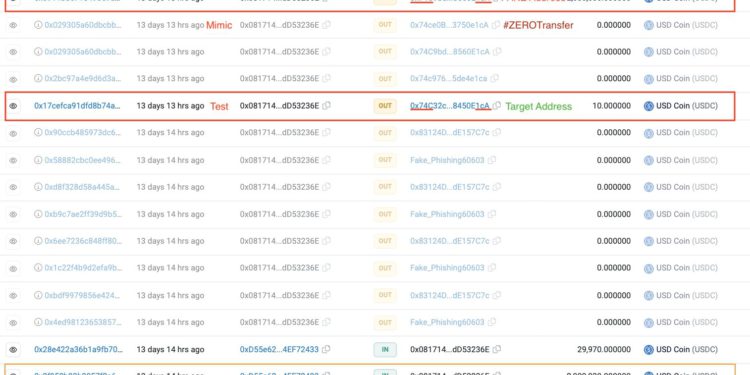Click the info icon before hash 0x2bc97a4e9d6d3a
Image resolution: width=750 pixels, height=375 pixels.
38,78
